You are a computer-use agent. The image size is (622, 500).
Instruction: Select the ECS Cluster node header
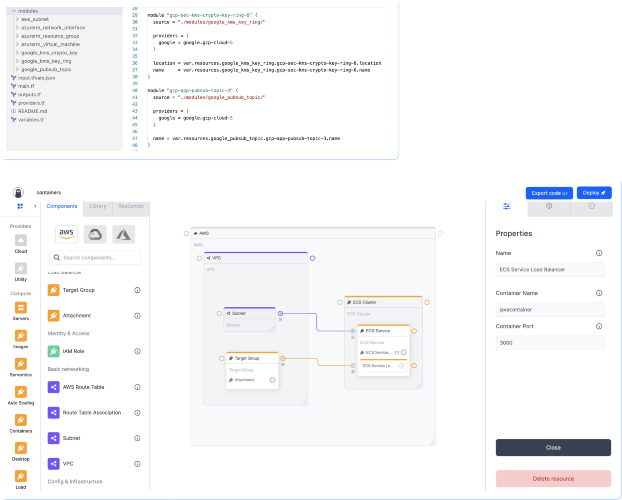[383, 302]
